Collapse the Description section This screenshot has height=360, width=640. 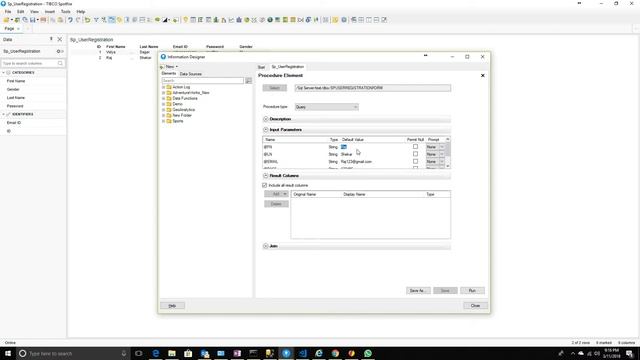266,119
